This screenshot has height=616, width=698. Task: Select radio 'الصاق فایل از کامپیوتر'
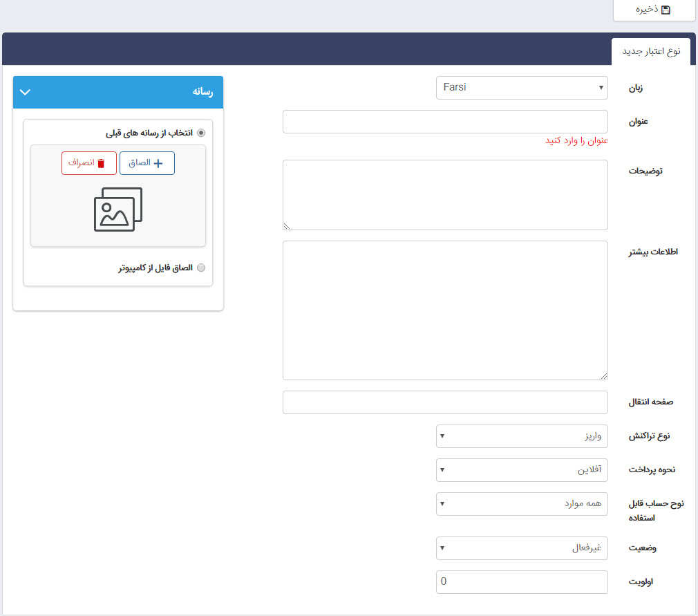pyautogui.click(x=201, y=268)
